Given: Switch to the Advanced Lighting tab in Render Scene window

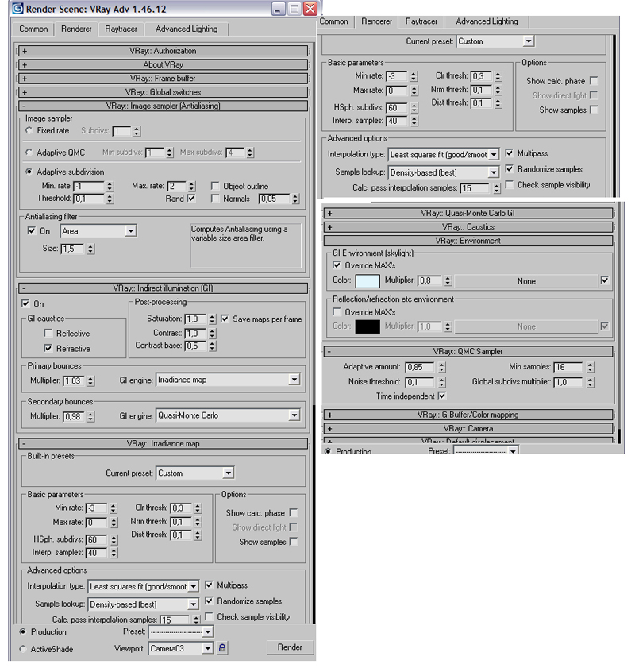Looking at the screenshot, I should click(187, 29).
